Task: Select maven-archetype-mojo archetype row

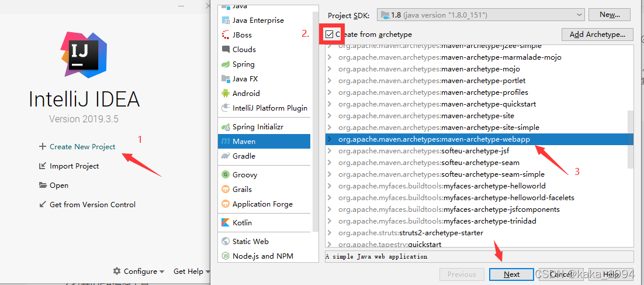Action: (x=476, y=69)
